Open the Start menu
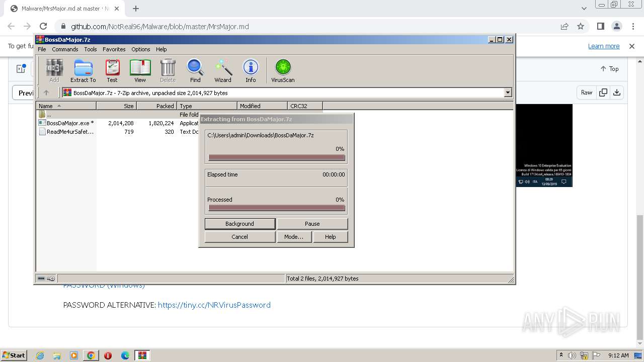Screen dimensions: 644x362 pos(14,355)
